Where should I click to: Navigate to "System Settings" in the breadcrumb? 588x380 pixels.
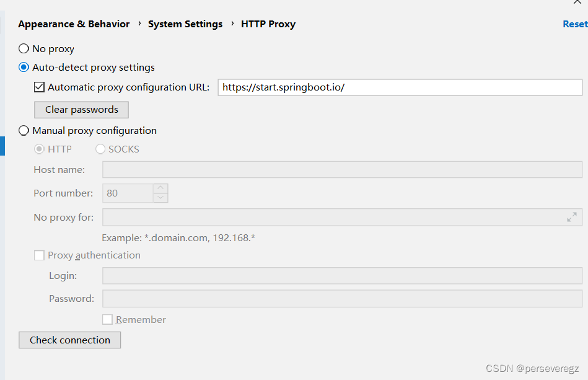(185, 24)
